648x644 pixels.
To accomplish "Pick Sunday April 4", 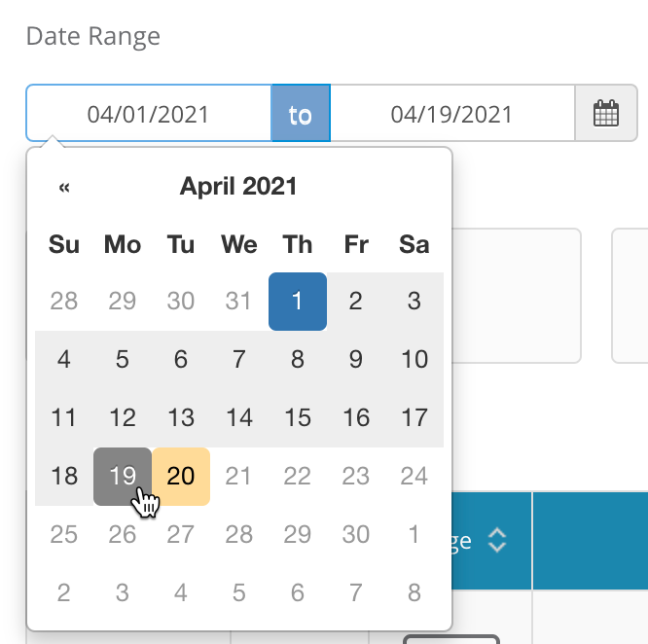I will tap(64, 360).
